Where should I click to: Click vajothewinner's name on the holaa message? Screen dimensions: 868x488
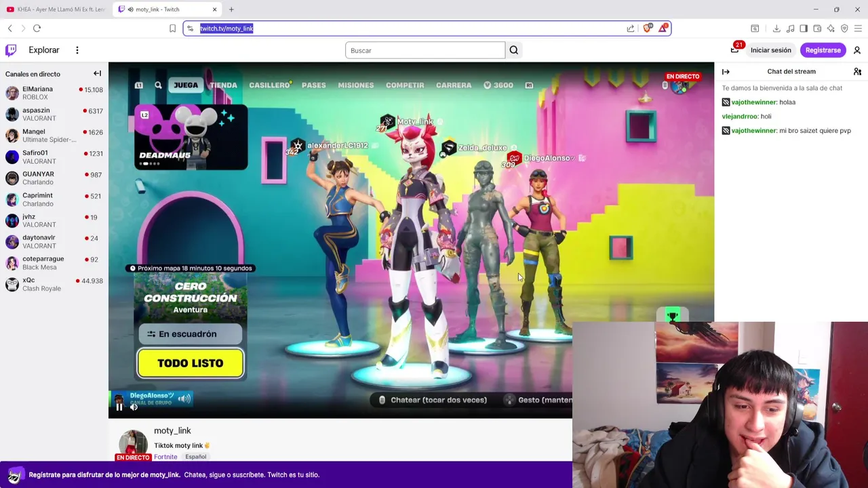(x=753, y=102)
